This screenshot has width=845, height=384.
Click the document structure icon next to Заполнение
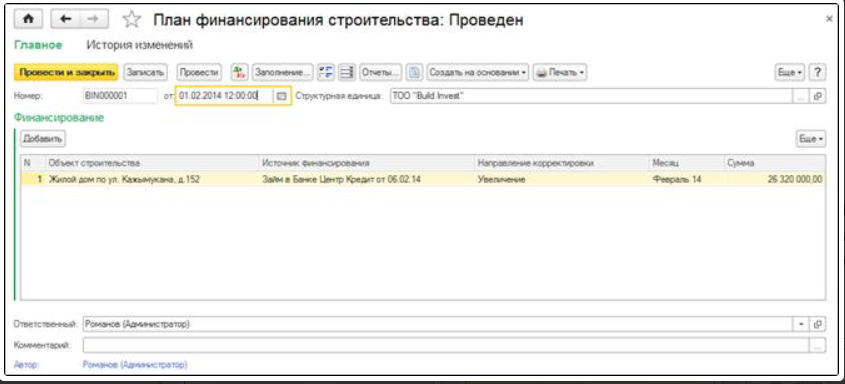click(326, 72)
